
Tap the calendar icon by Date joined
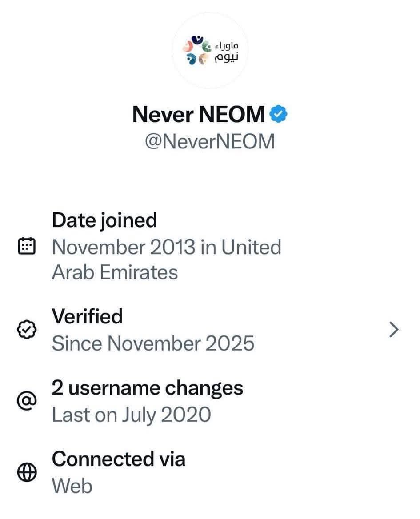26,246
